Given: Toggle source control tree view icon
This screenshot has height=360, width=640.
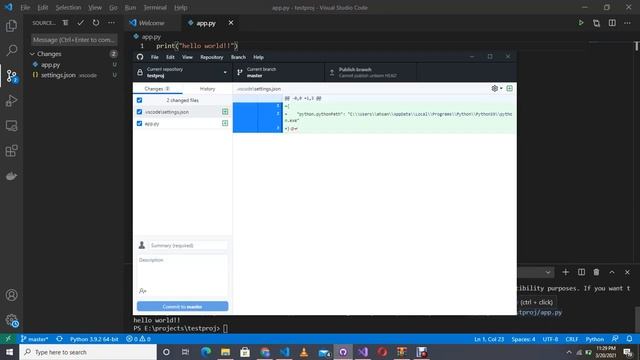Looking at the screenshot, I should (x=65, y=23).
